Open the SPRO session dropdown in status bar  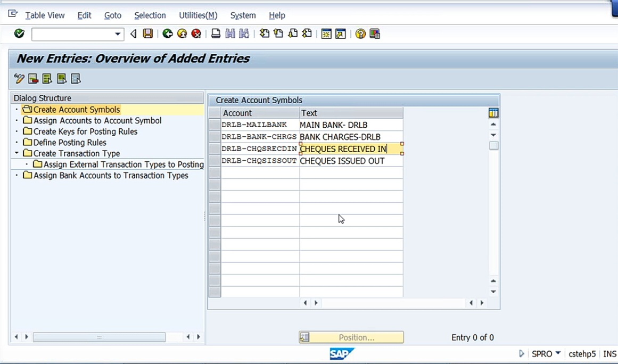pos(558,353)
